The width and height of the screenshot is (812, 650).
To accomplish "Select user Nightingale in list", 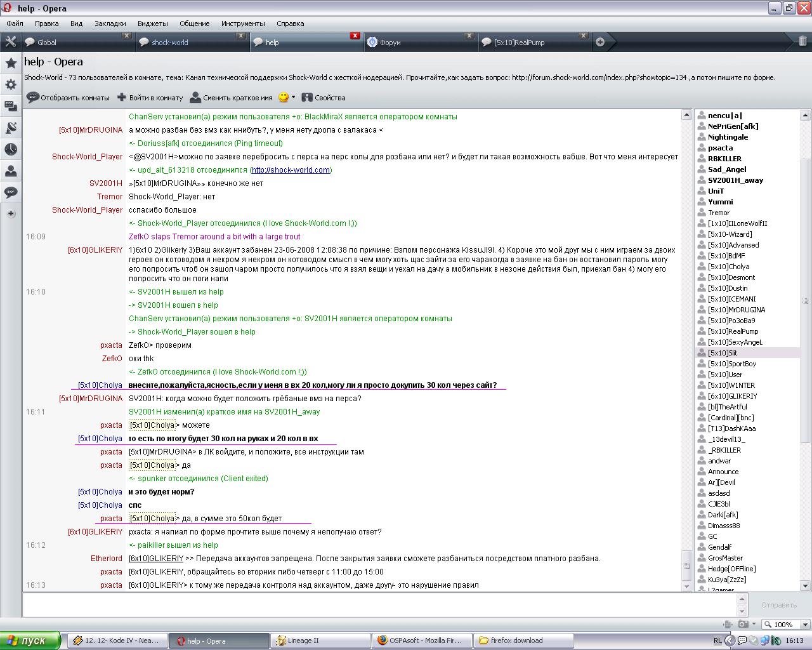I will (747, 137).
